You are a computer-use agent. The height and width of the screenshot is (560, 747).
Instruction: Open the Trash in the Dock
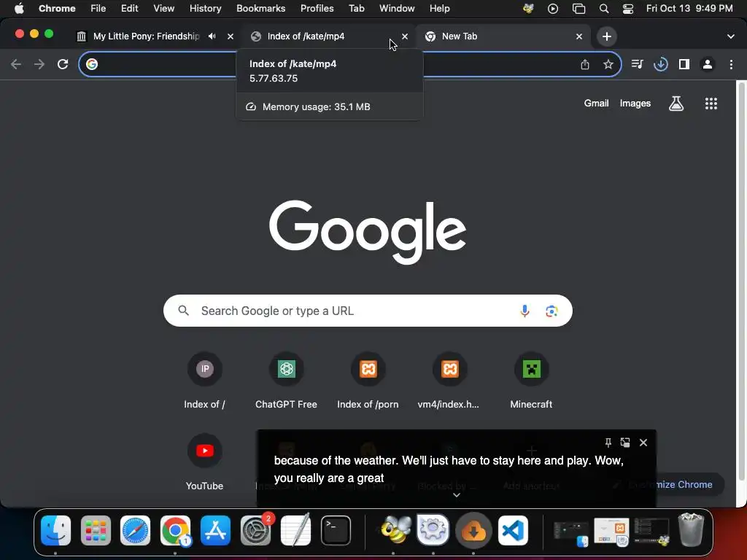691,529
